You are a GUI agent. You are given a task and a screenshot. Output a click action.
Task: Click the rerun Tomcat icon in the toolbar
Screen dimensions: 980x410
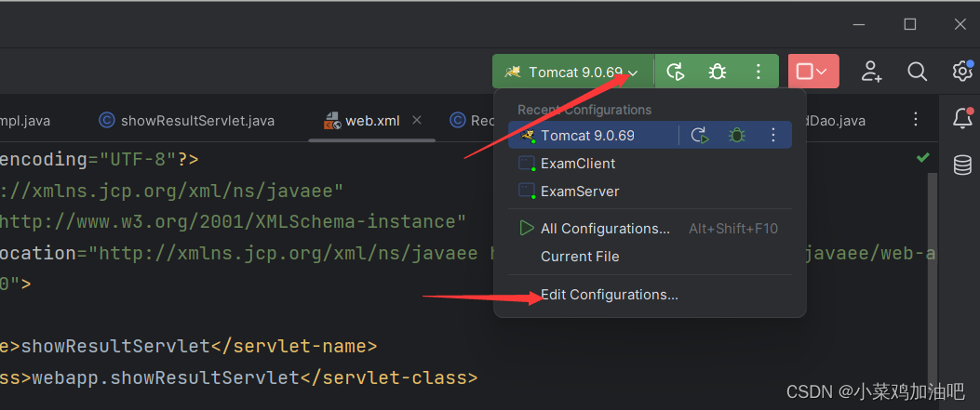(676, 72)
